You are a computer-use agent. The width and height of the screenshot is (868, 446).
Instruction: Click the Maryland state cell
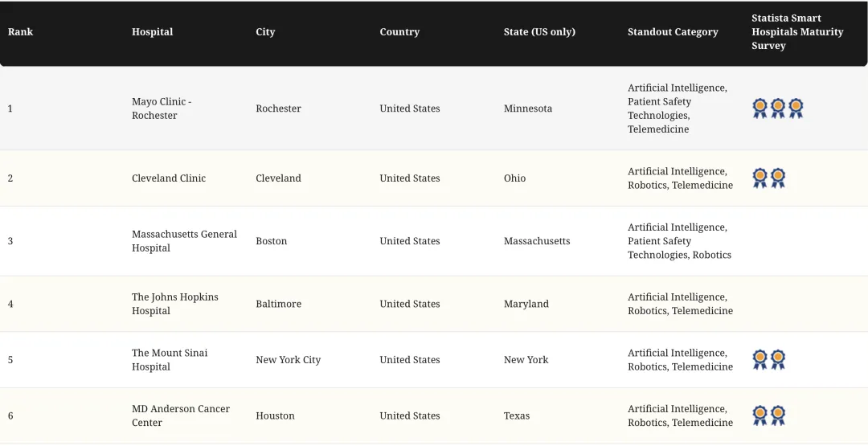[x=526, y=304]
